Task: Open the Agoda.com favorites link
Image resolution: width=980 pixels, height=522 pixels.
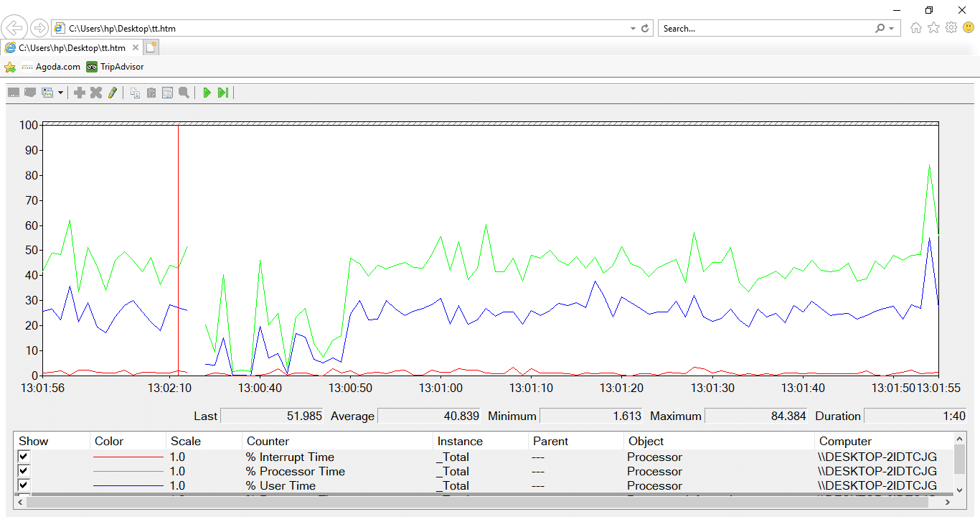Action: coord(50,67)
